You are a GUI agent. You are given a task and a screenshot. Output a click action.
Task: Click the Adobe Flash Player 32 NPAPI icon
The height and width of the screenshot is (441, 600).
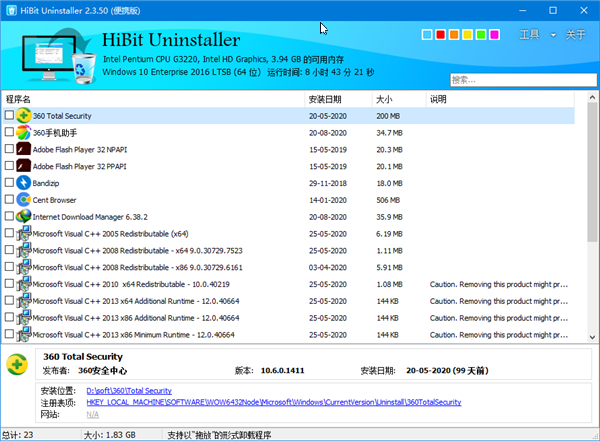(x=23, y=149)
